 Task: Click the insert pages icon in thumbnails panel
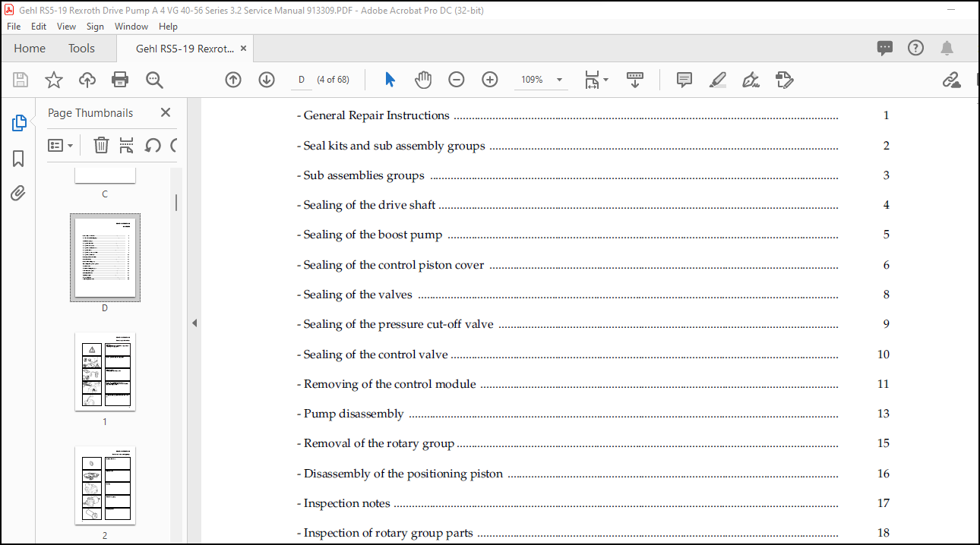pos(126,145)
